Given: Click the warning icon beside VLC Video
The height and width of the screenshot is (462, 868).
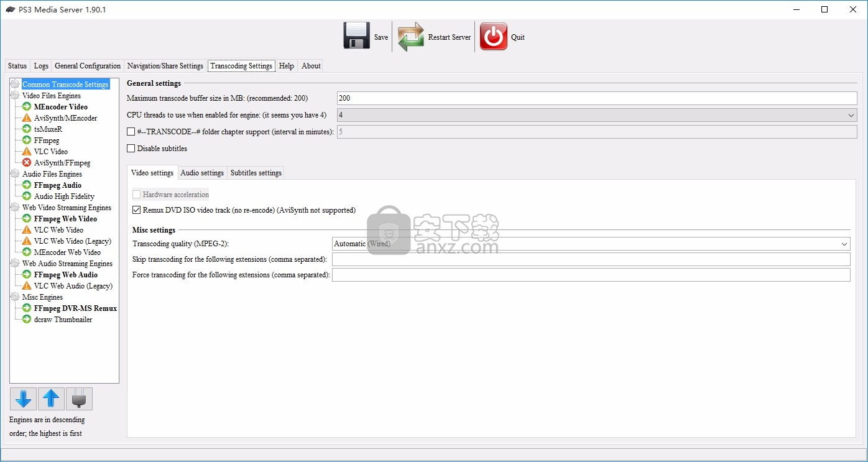Looking at the screenshot, I should [x=27, y=152].
